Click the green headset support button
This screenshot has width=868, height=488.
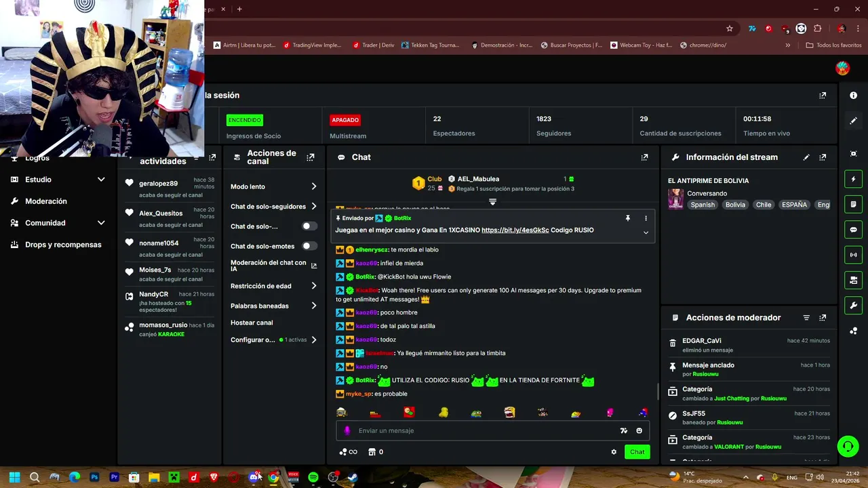point(848,446)
